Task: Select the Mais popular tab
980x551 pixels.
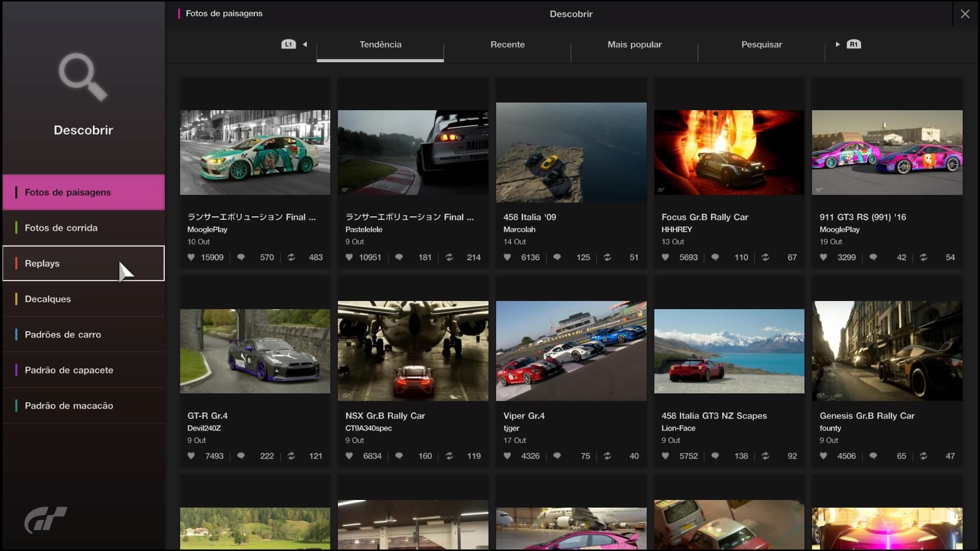Action: (634, 44)
